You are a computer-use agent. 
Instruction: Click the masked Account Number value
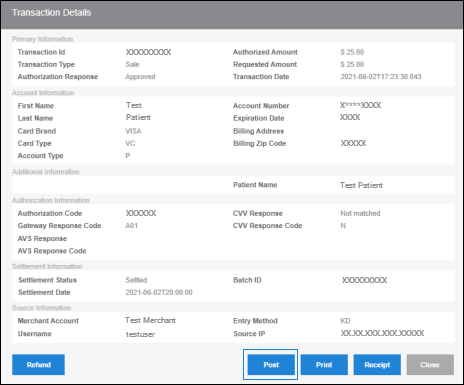pyautogui.click(x=361, y=105)
